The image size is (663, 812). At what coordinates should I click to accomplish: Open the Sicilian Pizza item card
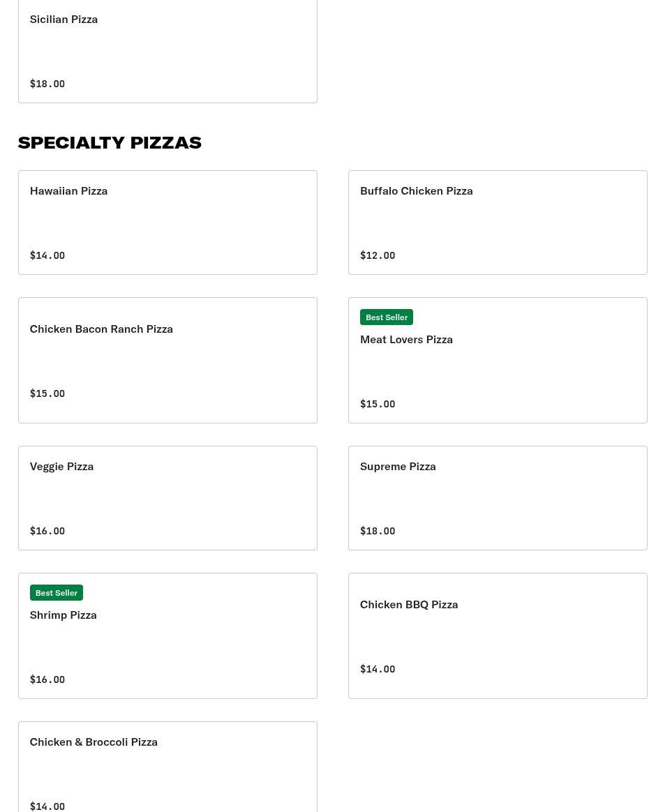167,51
